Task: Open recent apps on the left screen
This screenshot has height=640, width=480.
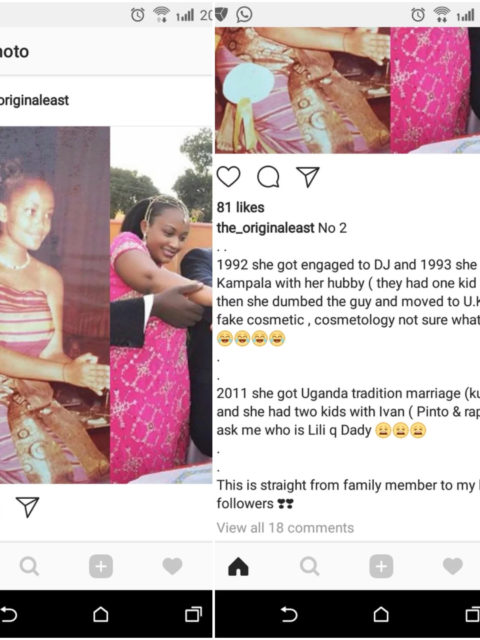Action: coord(193,614)
